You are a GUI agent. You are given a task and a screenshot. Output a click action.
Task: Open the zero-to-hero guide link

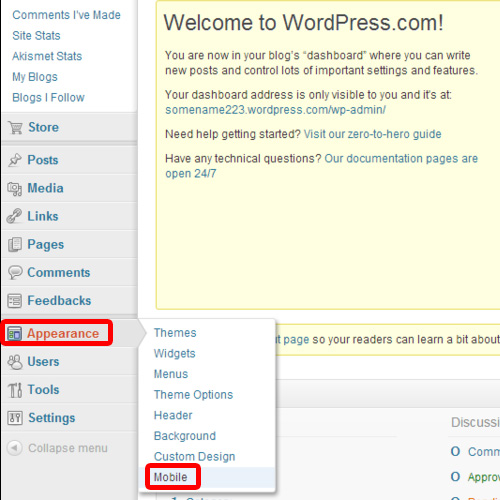pos(373,134)
